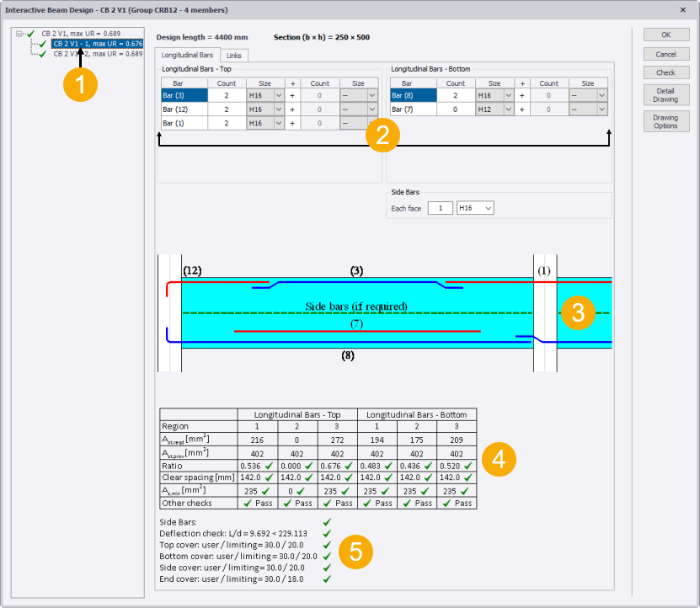Screen dimensions: 700x608
Task: Select the CB 2 V1 - 1 tree item
Action: click(97, 43)
